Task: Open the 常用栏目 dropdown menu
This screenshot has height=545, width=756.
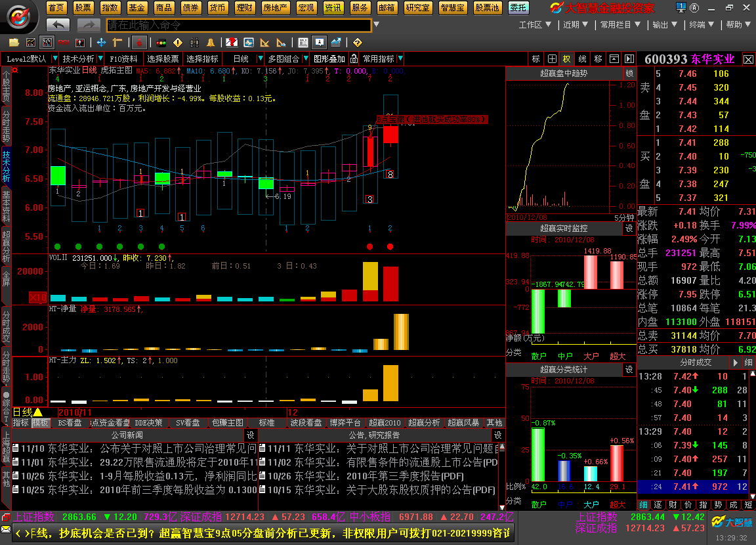Action: pos(621,24)
